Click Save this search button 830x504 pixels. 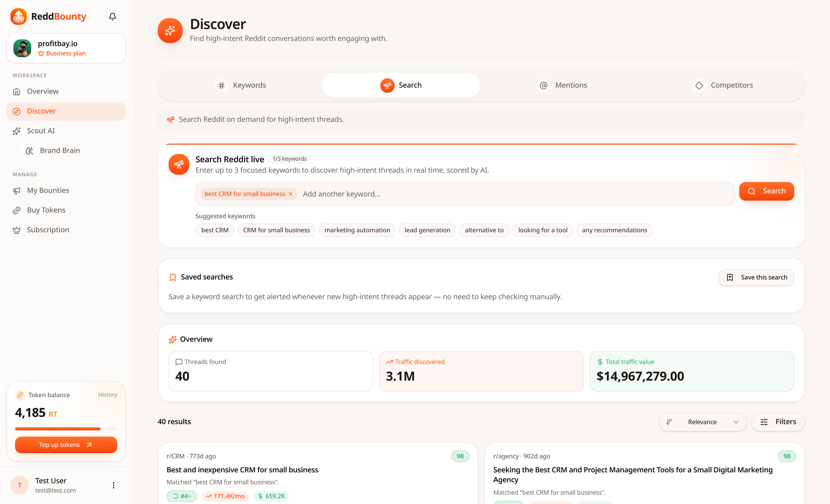tap(756, 277)
